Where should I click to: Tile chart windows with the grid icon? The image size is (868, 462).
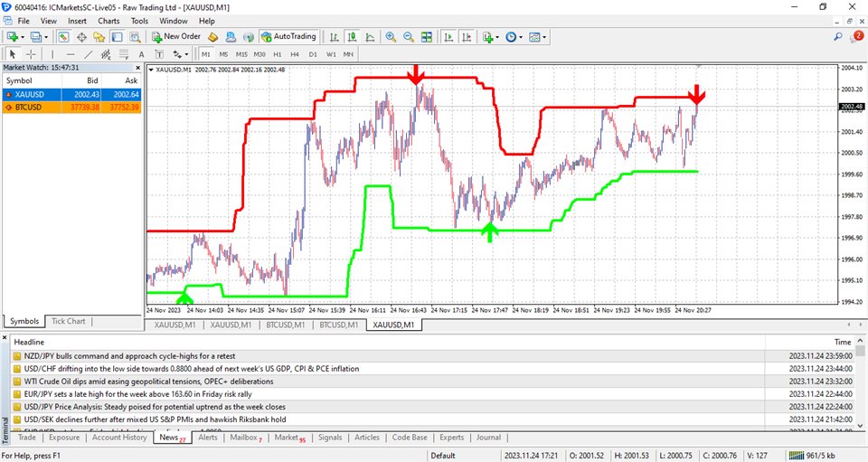point(426,37)
